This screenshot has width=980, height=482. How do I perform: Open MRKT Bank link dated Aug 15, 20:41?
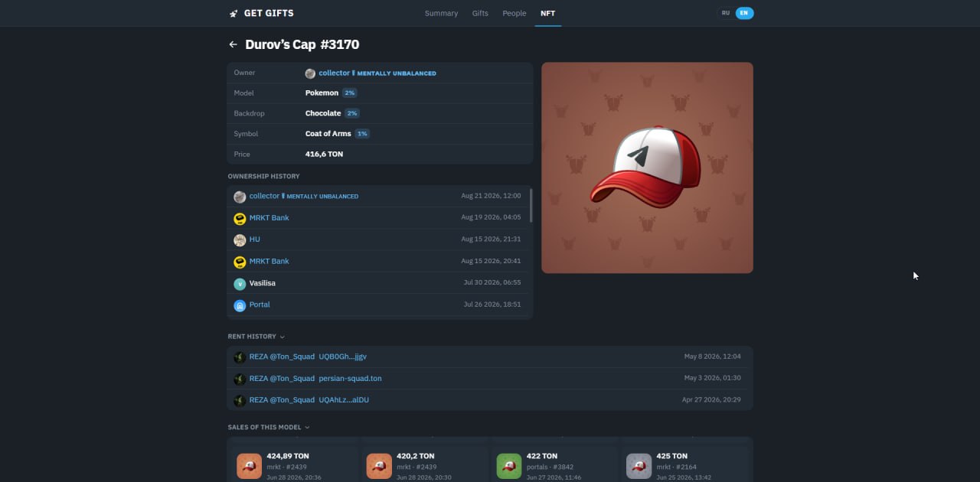tap(269, 262)
